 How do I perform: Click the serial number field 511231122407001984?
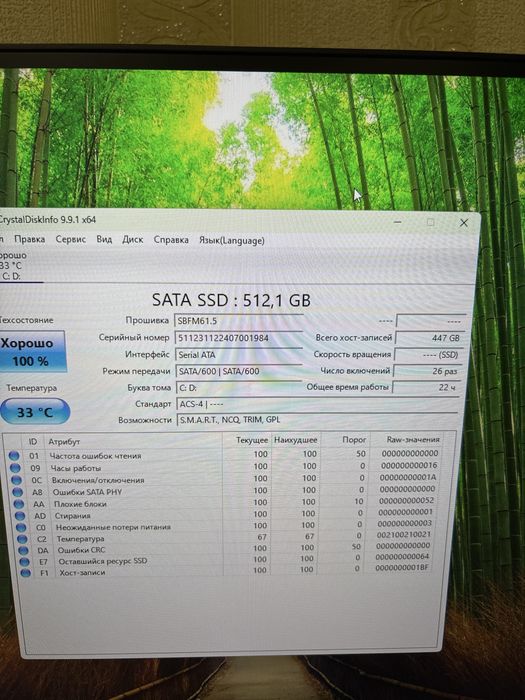pyautogui.click(x=239, y=338)
